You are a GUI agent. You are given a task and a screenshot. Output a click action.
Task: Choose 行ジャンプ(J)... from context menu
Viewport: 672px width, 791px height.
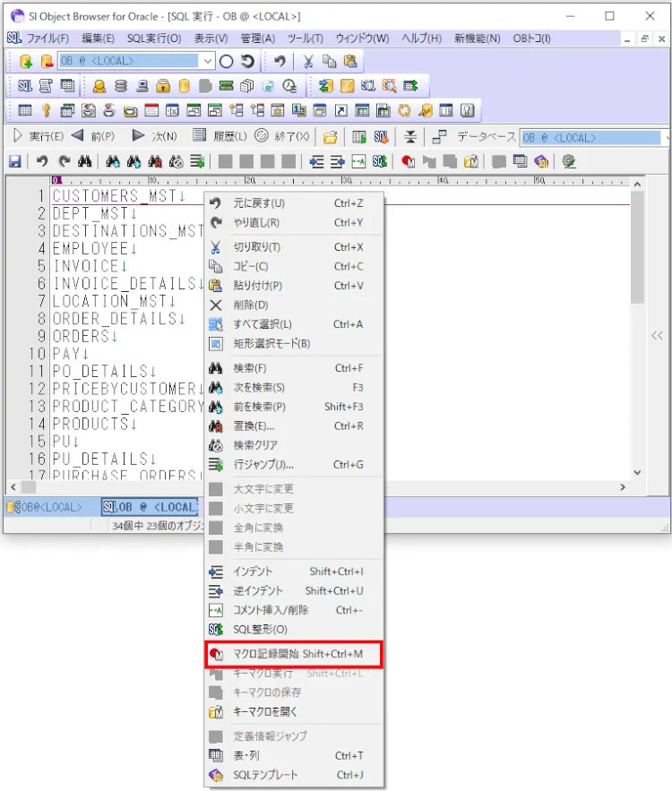[294, 465]
